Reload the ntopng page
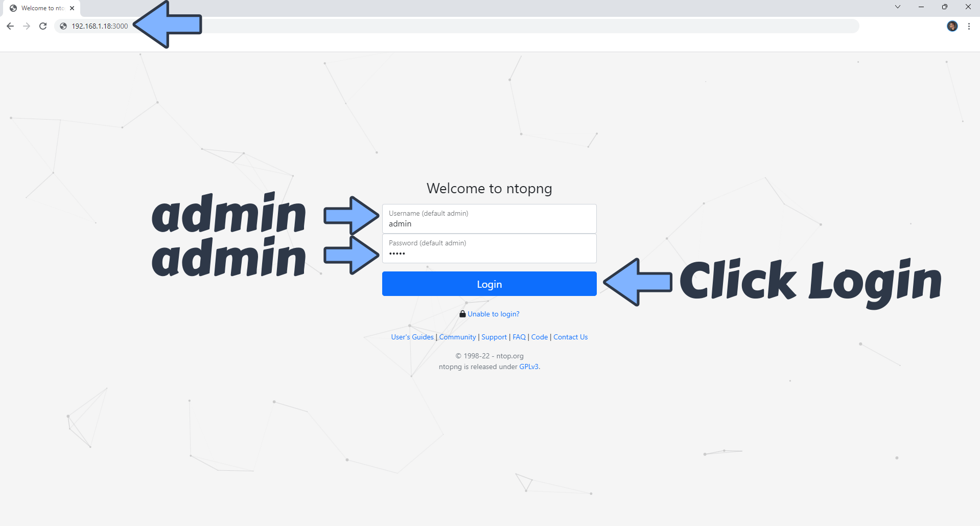980x526 pixels. tap(43, 26)
